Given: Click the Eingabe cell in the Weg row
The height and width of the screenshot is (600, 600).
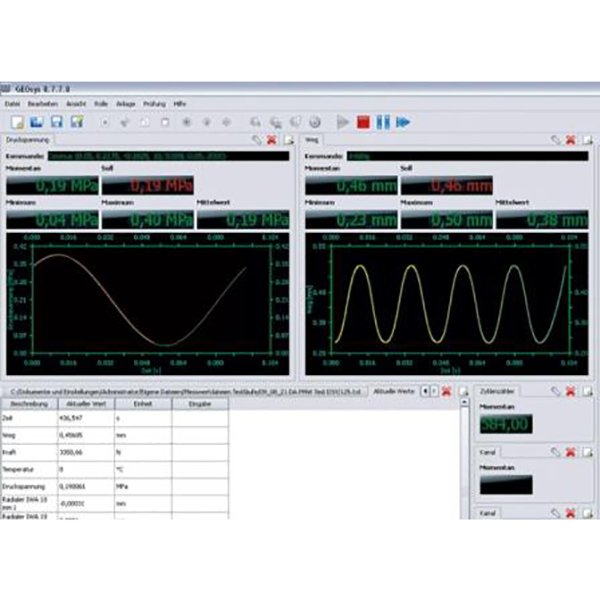Looking at the screenshot, I should pos(200,436).
